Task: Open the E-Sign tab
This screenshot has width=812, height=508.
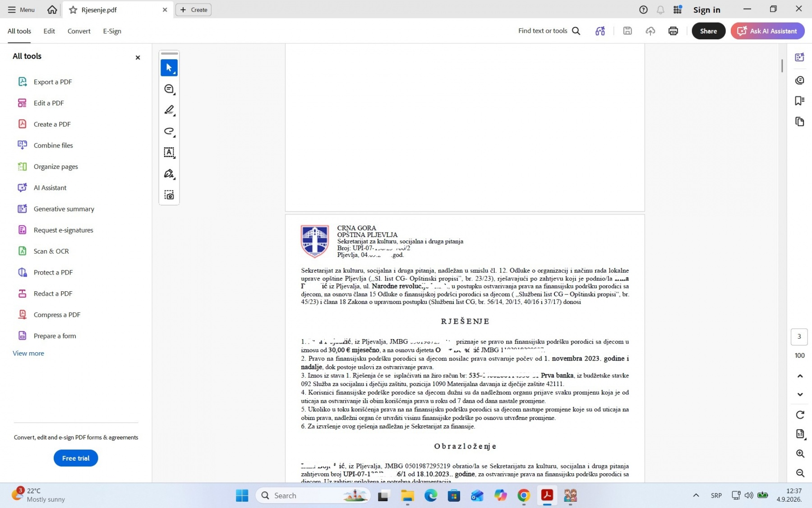Action: pyautogui.click(x=112, y=31)
